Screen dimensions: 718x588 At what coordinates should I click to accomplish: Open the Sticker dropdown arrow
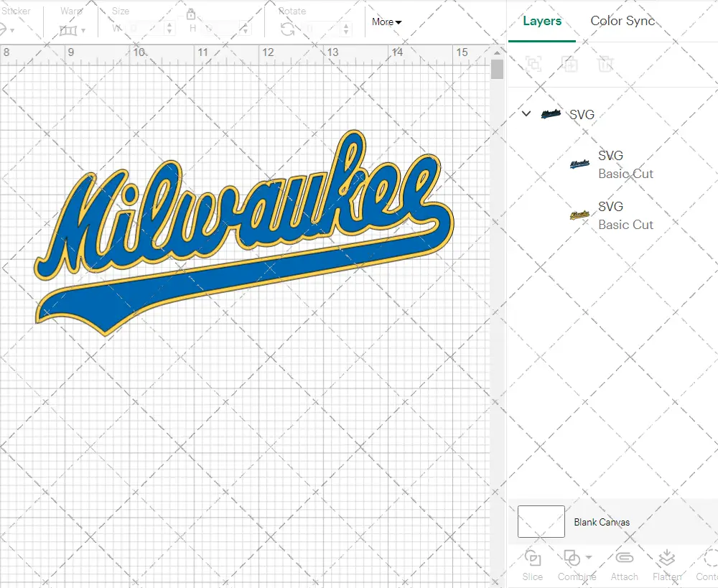(x=12, y=31)
